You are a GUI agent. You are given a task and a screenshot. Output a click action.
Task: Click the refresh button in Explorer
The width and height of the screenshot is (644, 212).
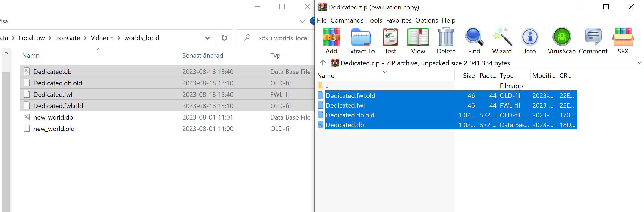(x=224, y=38)
